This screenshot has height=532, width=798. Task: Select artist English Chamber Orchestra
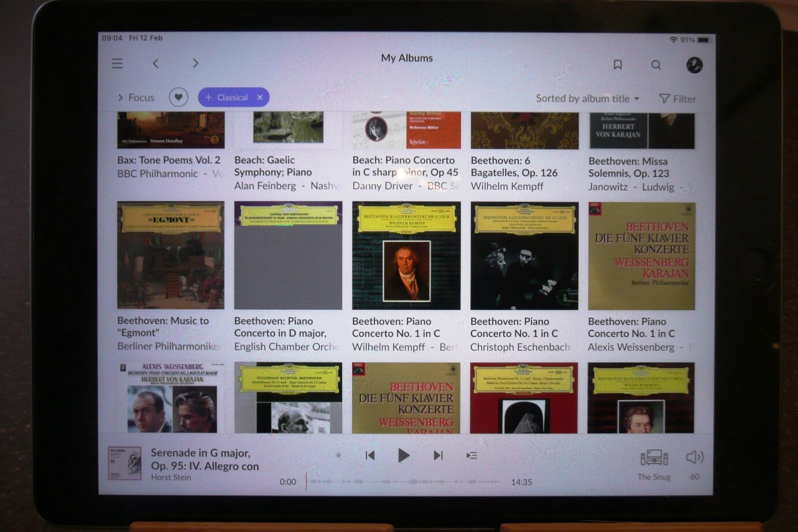[x=287, y=347]
